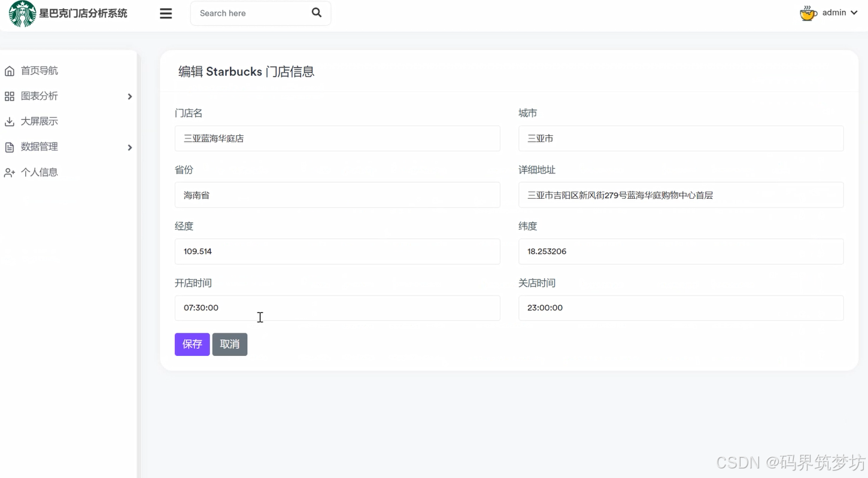Click the 省份 input field
The height and width of the screenshot is (478, 868).
(x=337, y=195)
